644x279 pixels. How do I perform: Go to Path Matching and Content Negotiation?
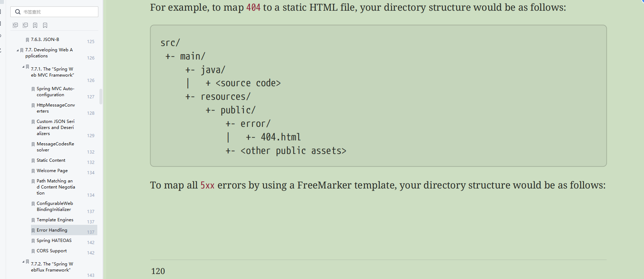pyautogui.click(x=56, y=187)
